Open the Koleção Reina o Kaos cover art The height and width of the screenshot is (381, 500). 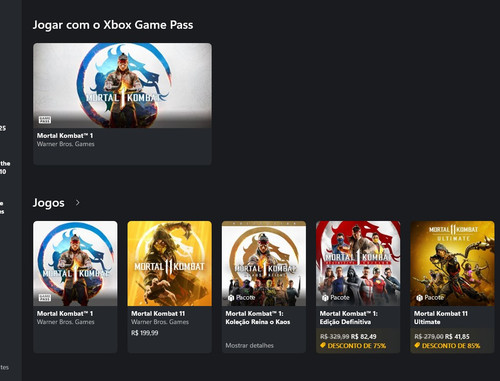coord(264,263)
